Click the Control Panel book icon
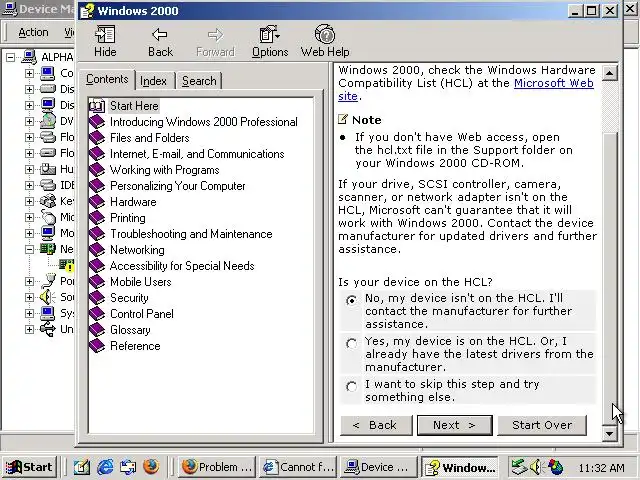Viewport: 640px width, 480px height. 97,313
